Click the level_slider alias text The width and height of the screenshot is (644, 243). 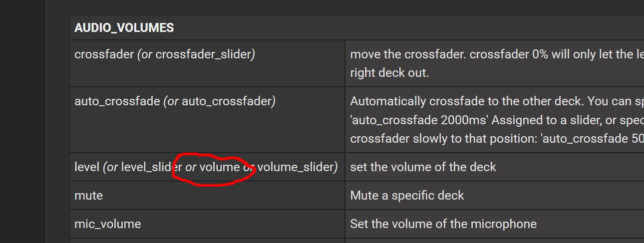click(151, 167)
